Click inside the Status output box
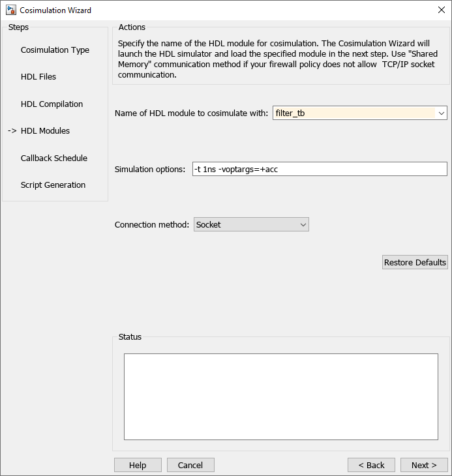Screen dimensions: 452x476 click(x=280, y=396)
